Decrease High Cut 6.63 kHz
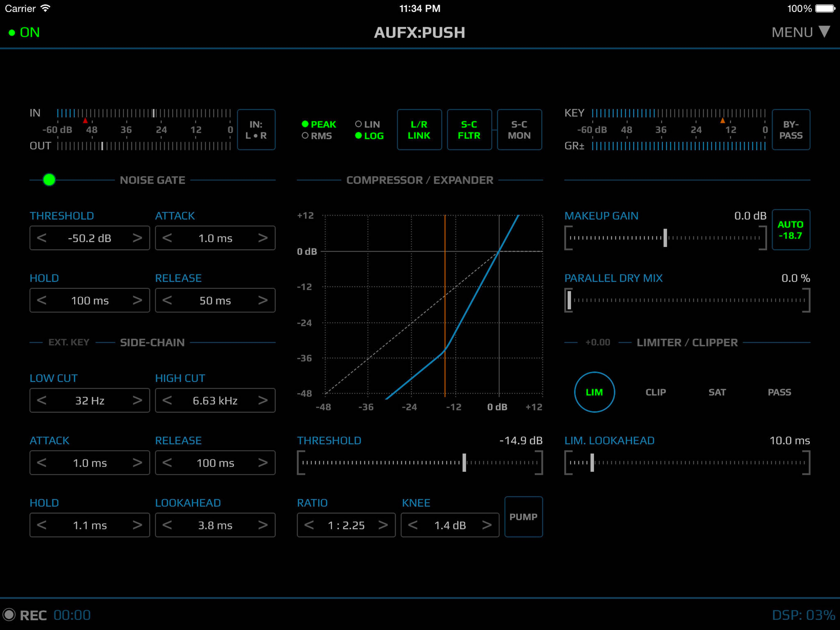 click(167, 400)
